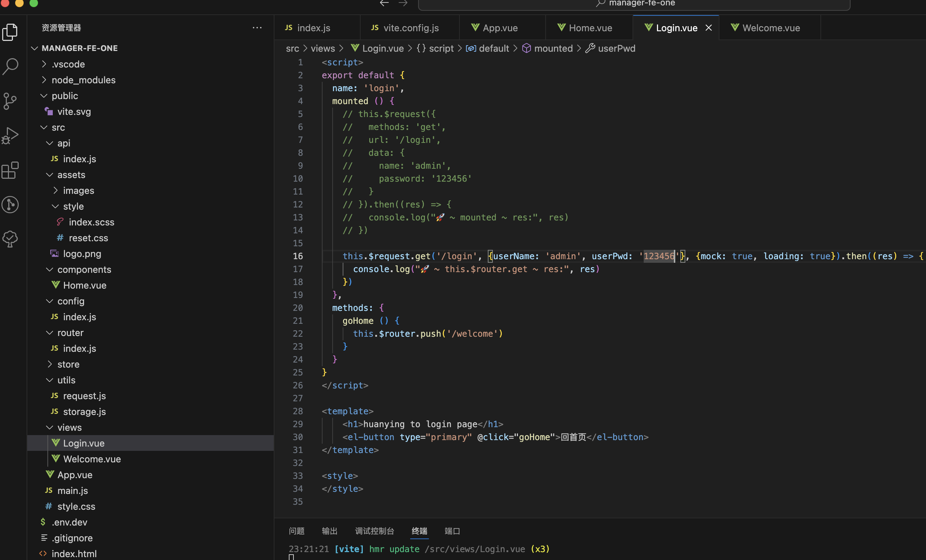Screen dimensions: 926x560
Task: Switch to the vite.config.js editor tab
Action: (409, 28)
